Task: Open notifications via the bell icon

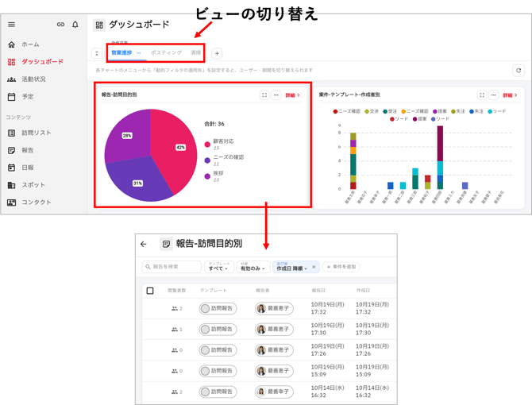Action: [x=75, y=25]
